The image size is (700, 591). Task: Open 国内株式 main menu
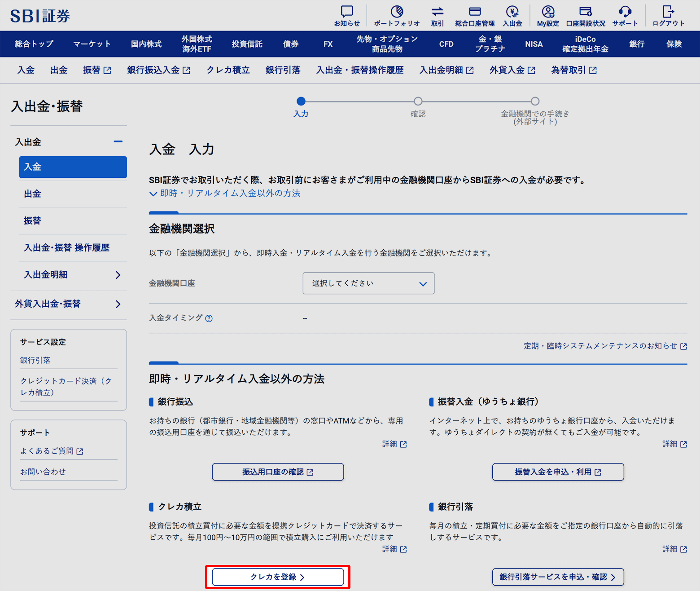click(x=146, y=44)
